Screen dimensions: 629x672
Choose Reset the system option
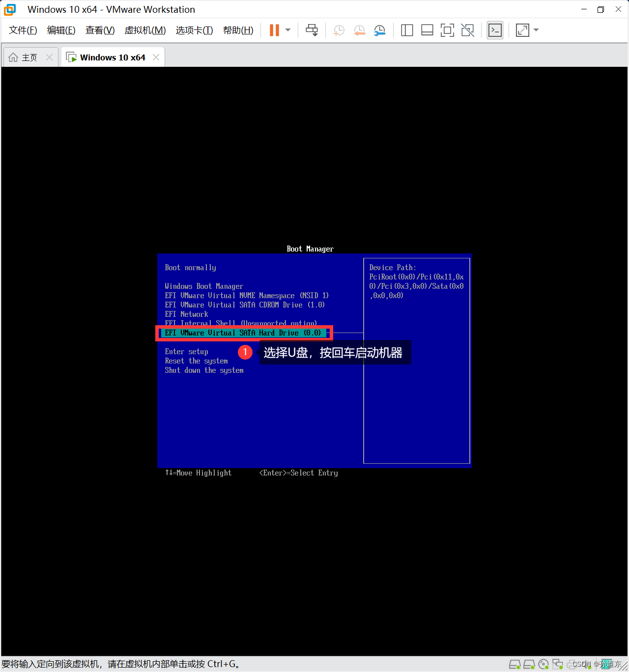pos(196,361)
